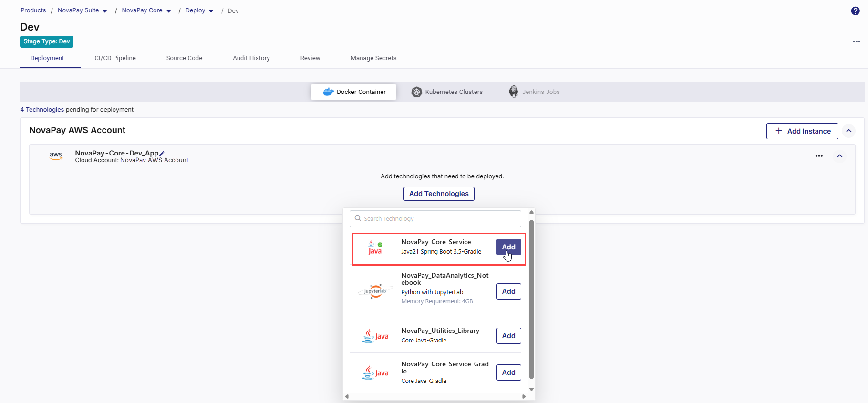868x403 pixels.
Task: Collapse the NovaPay AWS Account section
Action: [848, 131]
